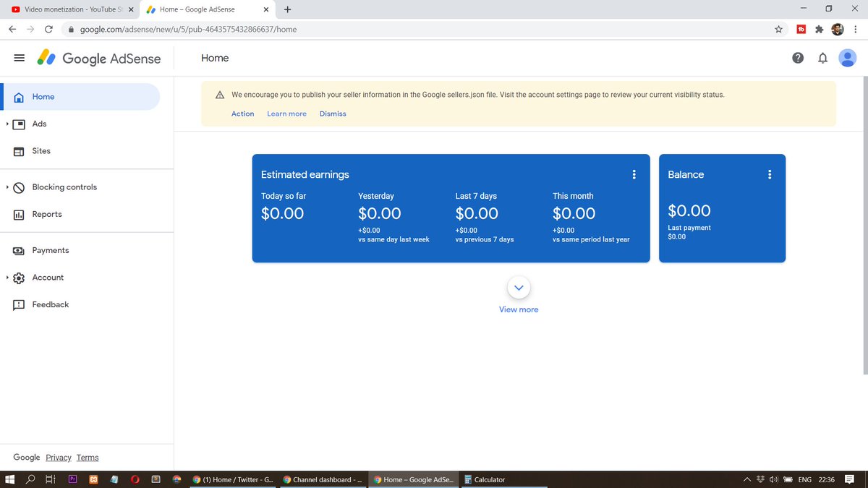Click the Feedback icon in sidebar
868x488 pixels.
20,305
